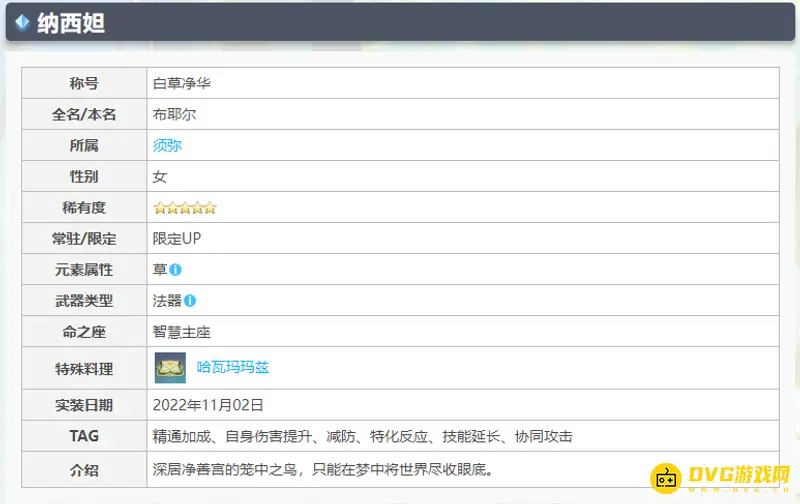Click the info icon next to 法器
Image resolution: width=800 pixels, height=504 pixels.
point(190,300)
